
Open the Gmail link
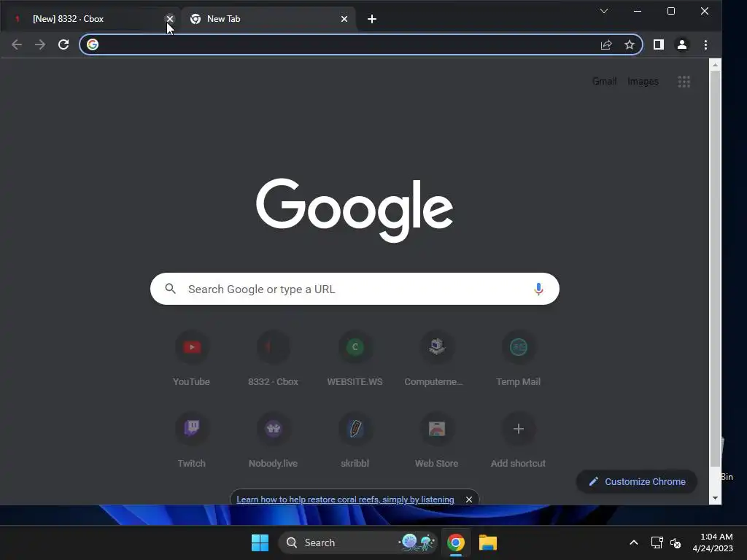(x=604, y=82)
